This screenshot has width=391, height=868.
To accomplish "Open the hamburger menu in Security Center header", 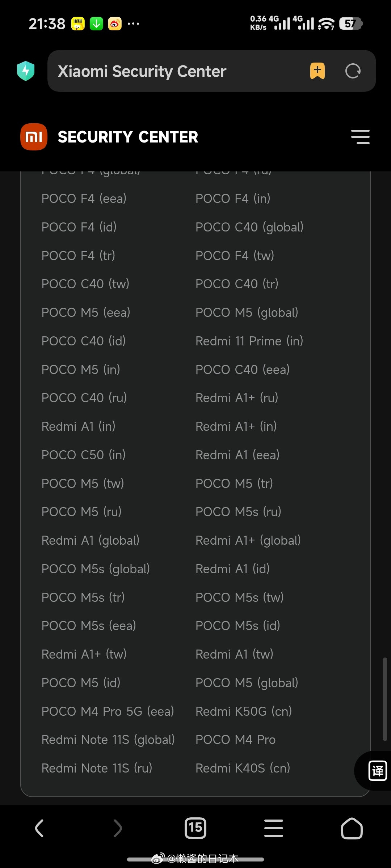I will click(360, 137).
